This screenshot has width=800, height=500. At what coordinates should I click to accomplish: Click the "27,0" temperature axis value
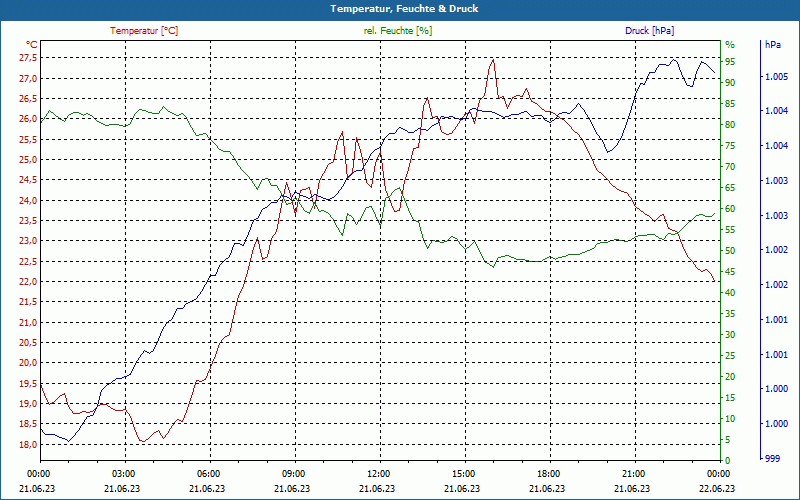point(28,79)
